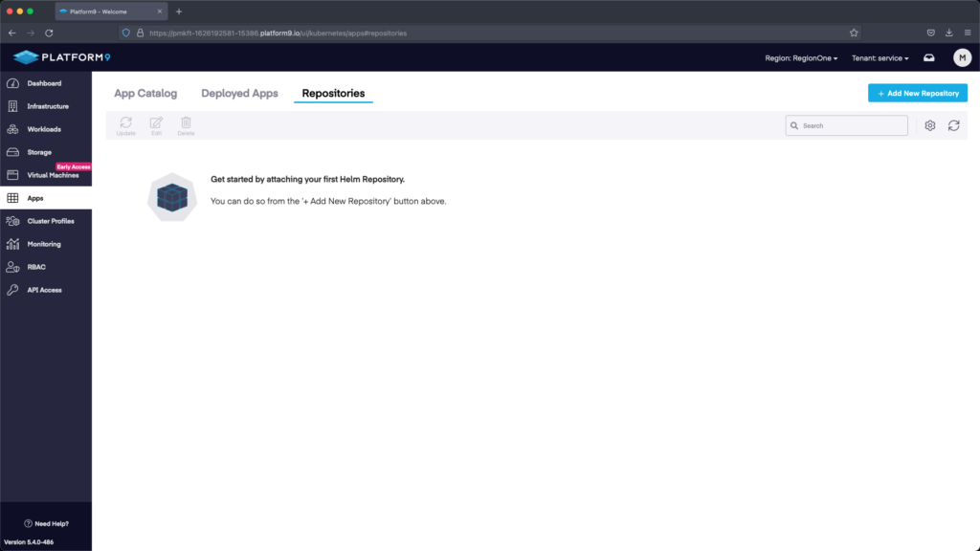Open the notifications inbox icon
The height and width of the screenshot is (551, 980).
(x=929, y=57)
